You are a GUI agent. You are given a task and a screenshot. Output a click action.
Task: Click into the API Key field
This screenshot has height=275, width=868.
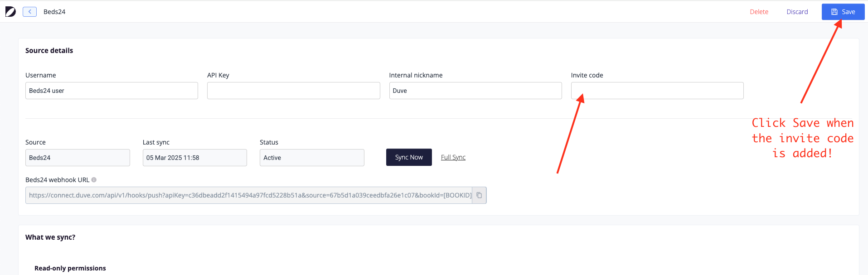[293, 91]
